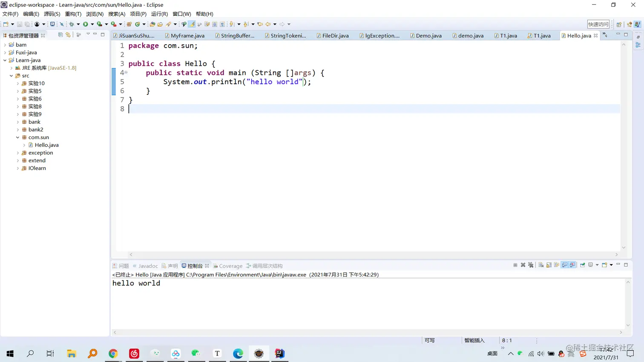Click the editor horizontal scrollbar
Viewport: 644px width, 362px height.
pyautogui.click(x=374, y=254)
